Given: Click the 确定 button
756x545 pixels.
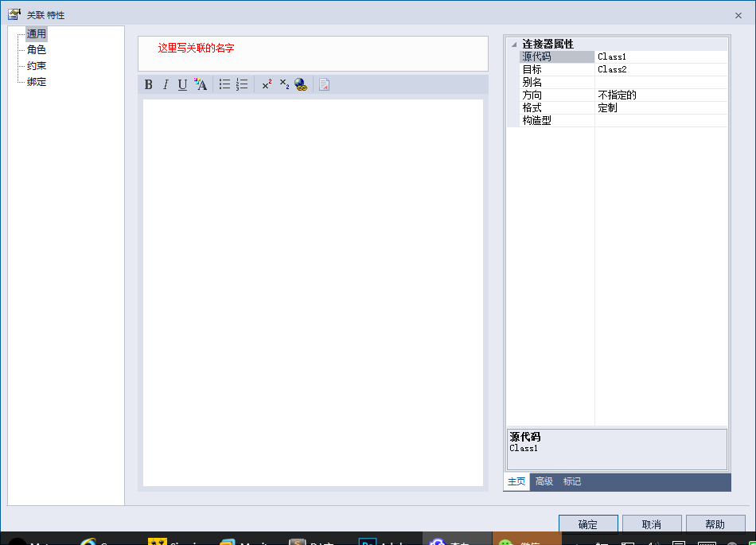Looking at the screenshot, I should point(588,524).
